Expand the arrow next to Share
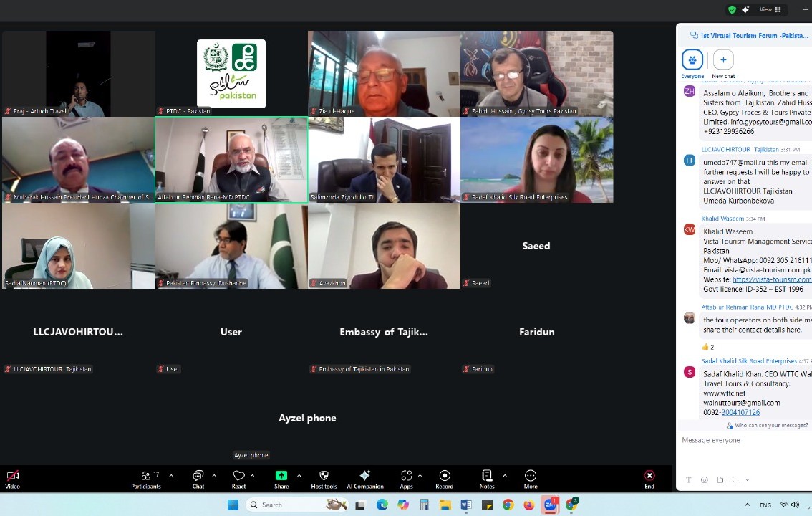This screenshot has width=812, height=516. pyautogui.click(x=299, y=475)
